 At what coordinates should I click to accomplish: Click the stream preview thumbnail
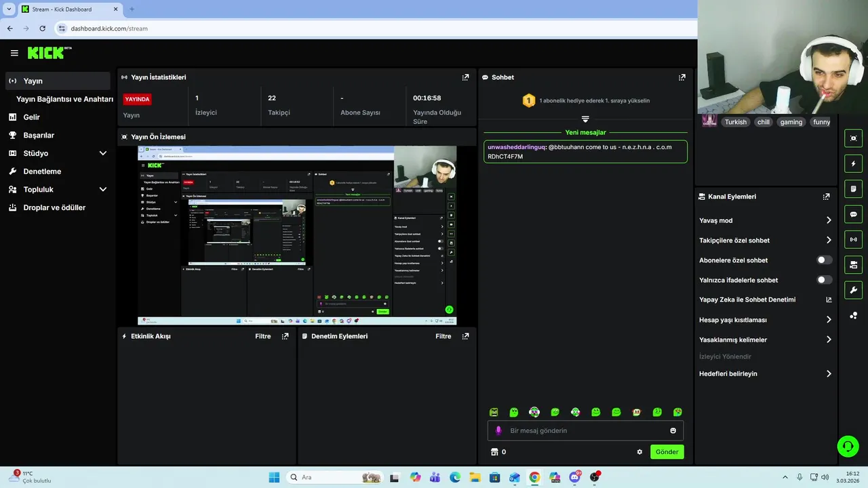[297, 235]
